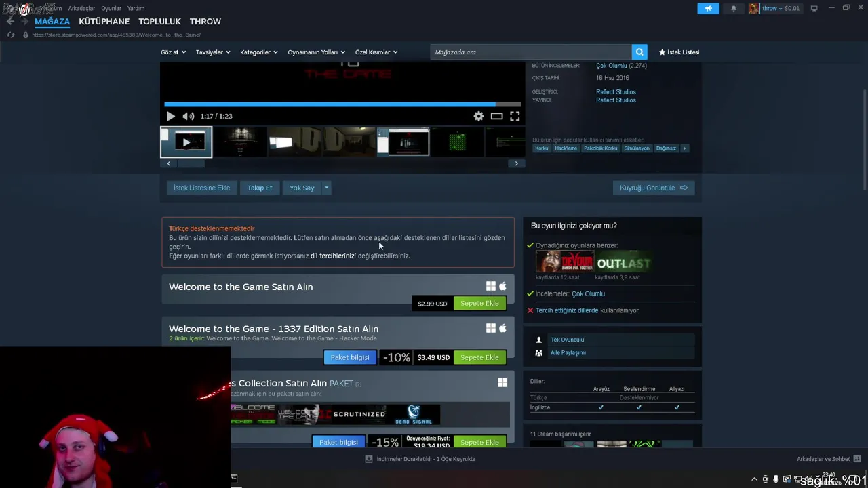Expand Özel Kısımlar dropdown
Image resolution: width=868 pixels, height=488 pixels.
[x=376, y=52]
